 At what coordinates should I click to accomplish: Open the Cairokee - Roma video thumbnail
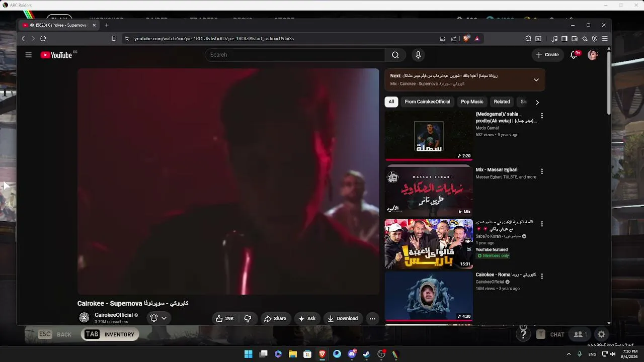click(x=429, y=296)
